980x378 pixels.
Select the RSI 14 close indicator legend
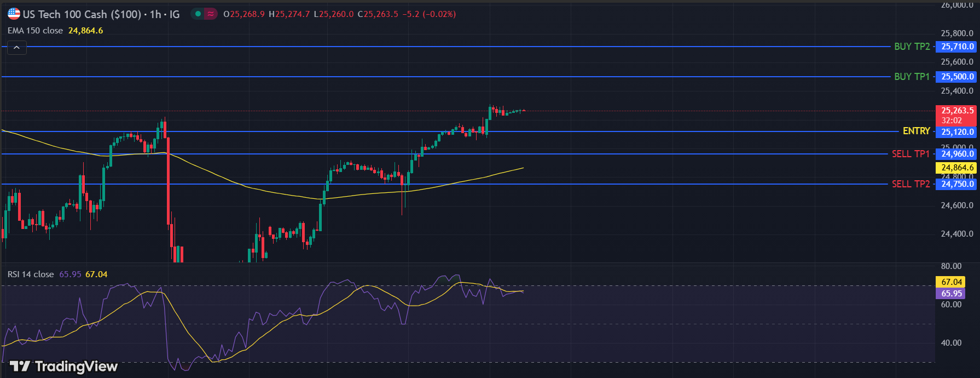pos(31,274)
